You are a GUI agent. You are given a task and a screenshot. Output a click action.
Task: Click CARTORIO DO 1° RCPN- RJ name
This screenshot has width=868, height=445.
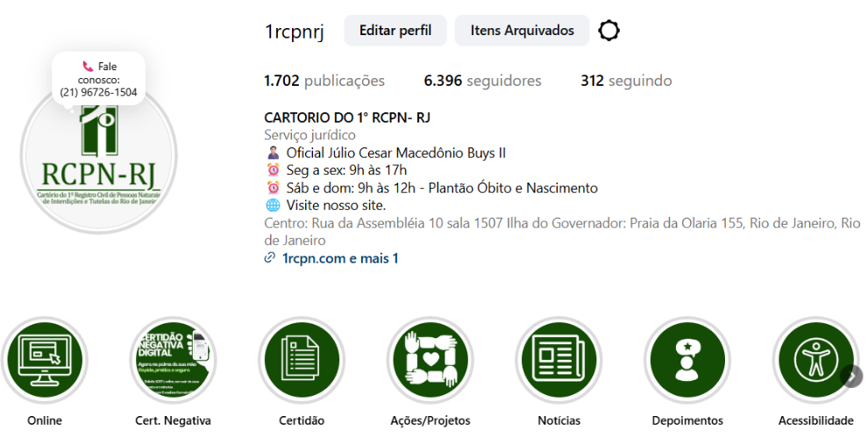tap(347, 118)
